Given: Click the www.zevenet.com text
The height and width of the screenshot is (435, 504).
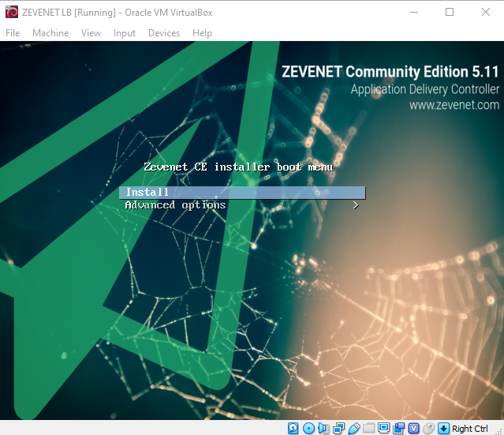Looking at the screenshot, I should 454,105.
